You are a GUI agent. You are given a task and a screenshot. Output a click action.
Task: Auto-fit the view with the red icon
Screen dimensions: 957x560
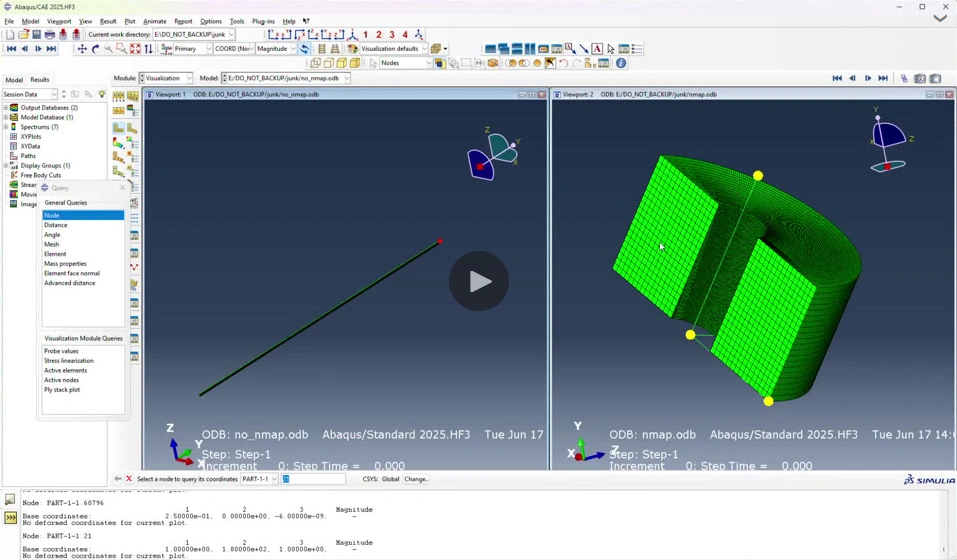click(135, 49)
